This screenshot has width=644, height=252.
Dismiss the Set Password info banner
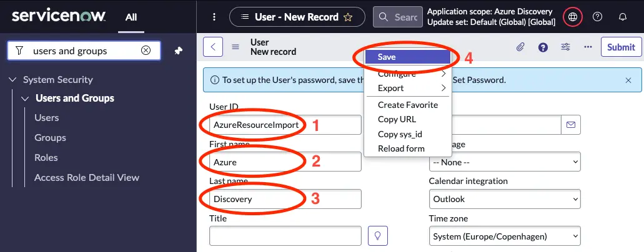coord(628,80)
